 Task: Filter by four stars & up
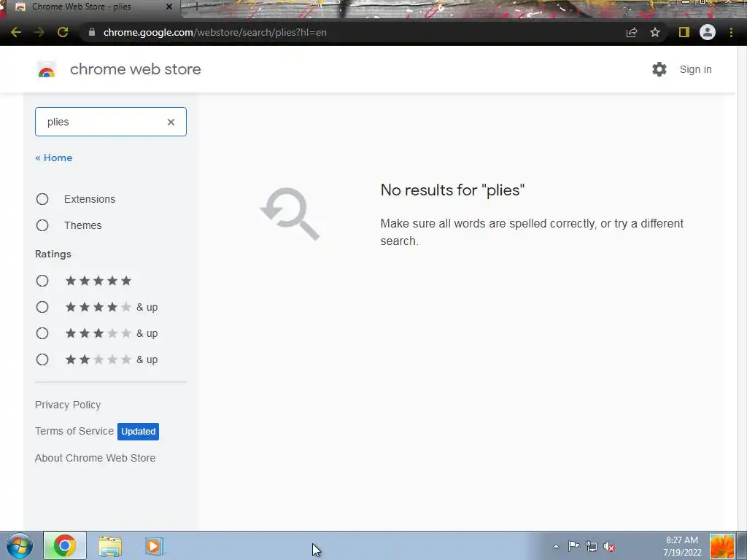tap(42, 307)
